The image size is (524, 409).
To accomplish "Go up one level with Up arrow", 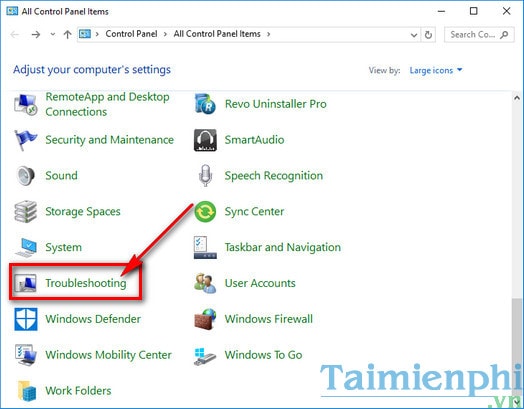I will point(68,34).
